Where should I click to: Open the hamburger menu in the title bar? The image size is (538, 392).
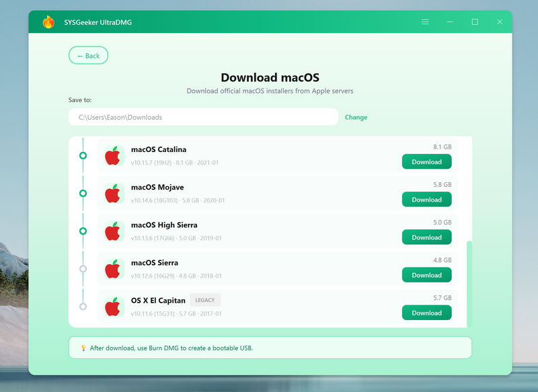[425, 22]
